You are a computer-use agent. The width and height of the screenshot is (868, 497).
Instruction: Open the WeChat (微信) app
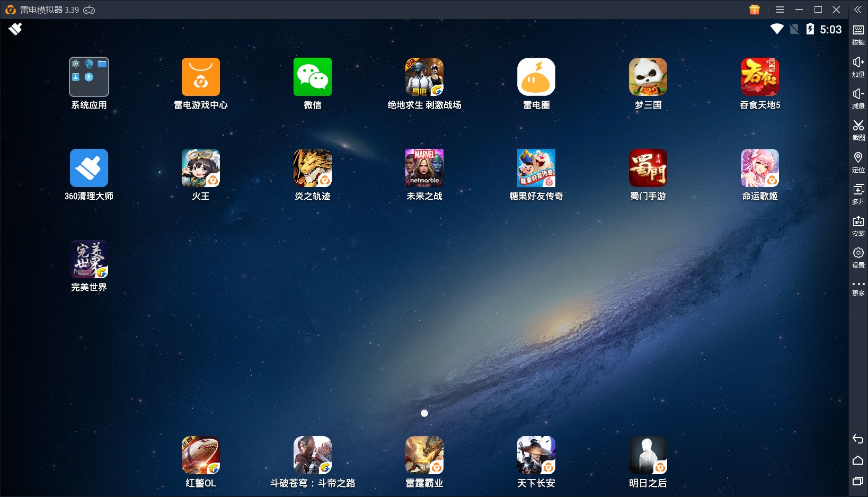point(312,77)
